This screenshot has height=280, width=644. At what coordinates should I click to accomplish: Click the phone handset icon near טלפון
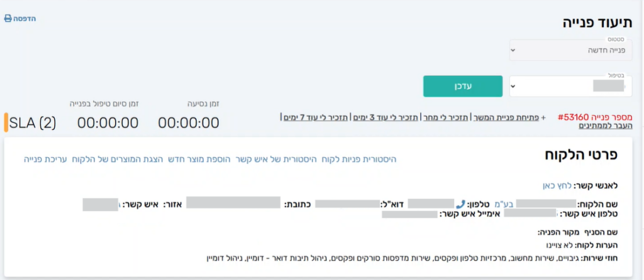[x=460, y=204]
